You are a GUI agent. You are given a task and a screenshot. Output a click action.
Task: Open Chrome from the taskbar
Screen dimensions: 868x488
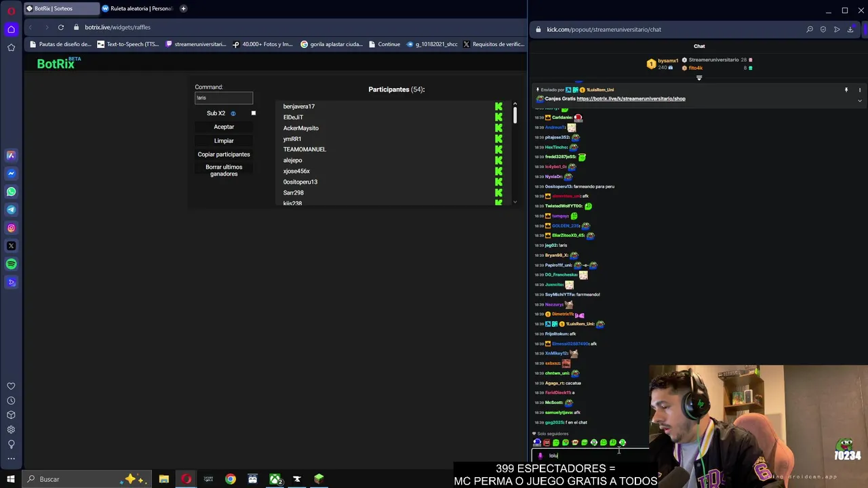(x=231, y=479)
